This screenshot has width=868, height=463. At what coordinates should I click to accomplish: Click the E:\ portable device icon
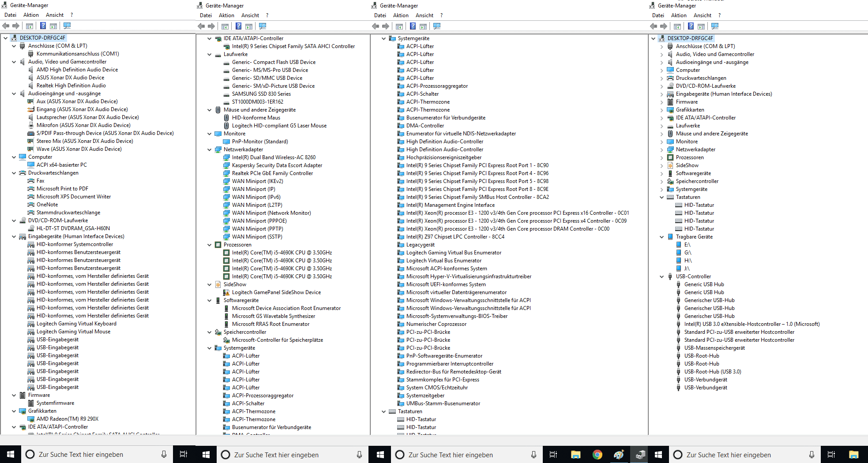[x=679, y=245]
